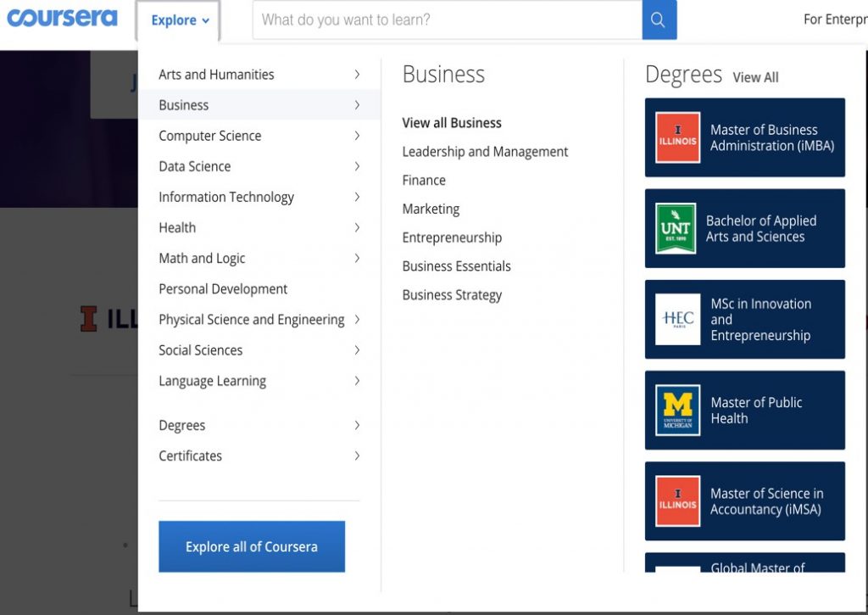Open the Business Strategy subcategory
Viewport: 868px width, 615px height.
click(x=452, y=295)
